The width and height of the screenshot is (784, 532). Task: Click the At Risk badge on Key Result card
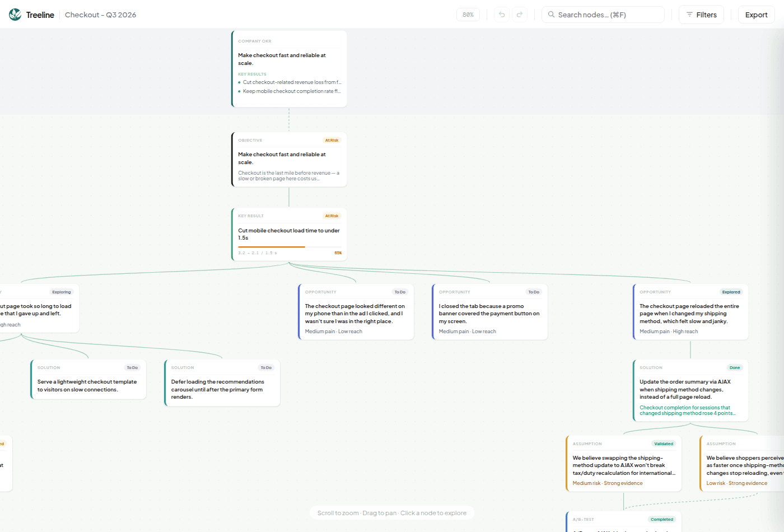coord(332,216)
